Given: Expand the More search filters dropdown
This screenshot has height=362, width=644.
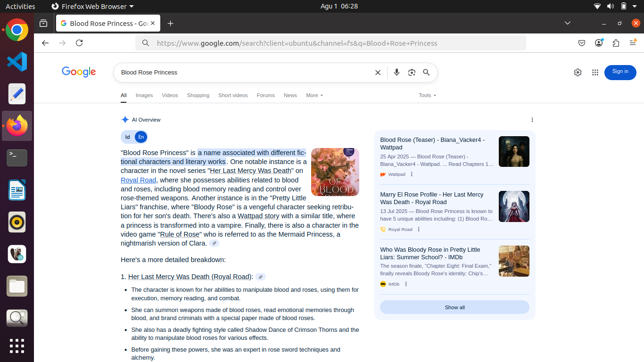Looking at the screenshot, I should coord(314,95).
